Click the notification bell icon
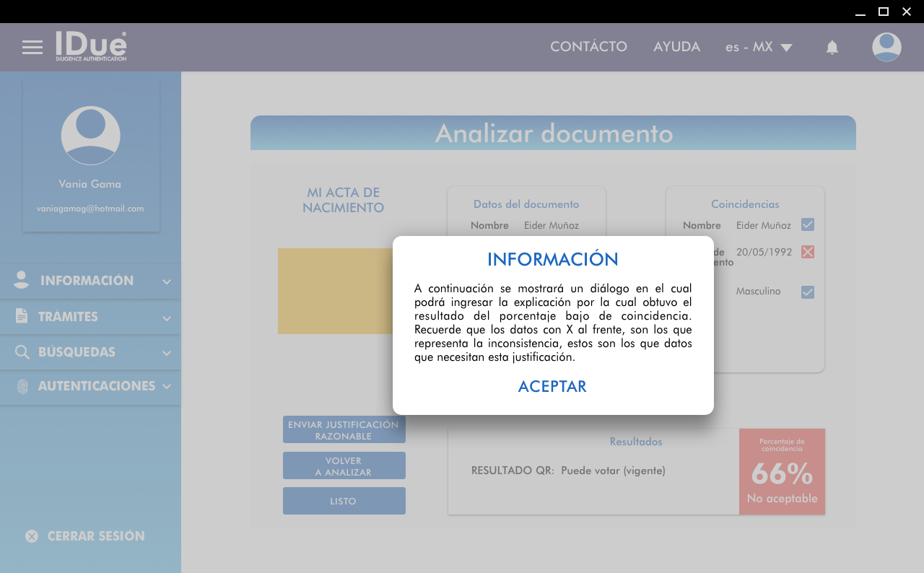The height and width of the screenshot is (573, 924). [832, 48]
